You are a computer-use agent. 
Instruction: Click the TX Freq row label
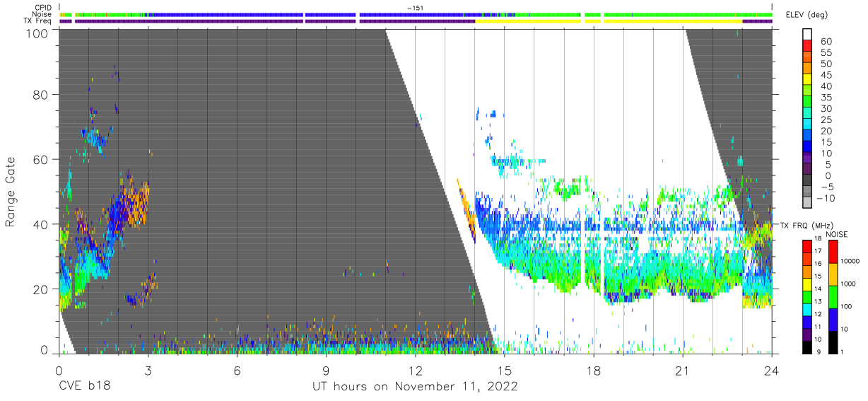(37, 21)
